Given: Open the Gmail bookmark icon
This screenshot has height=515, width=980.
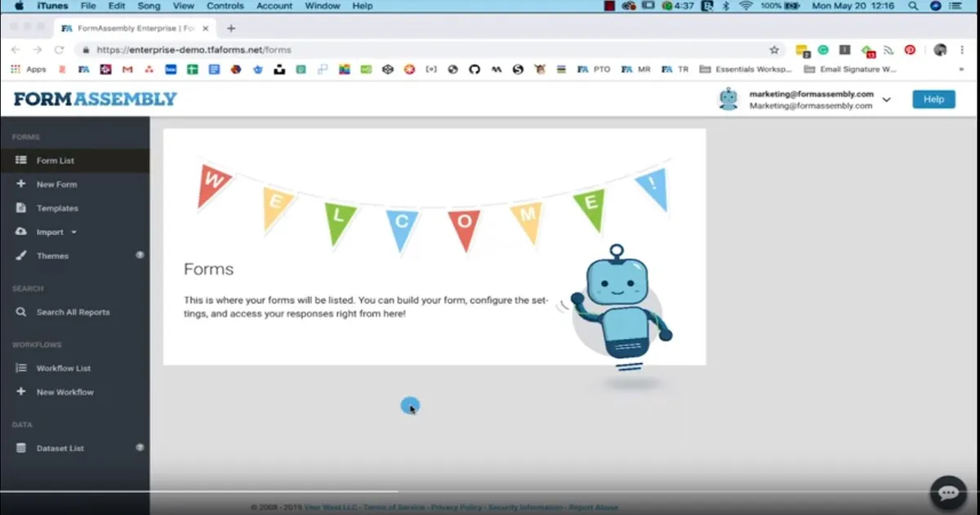Looking at the screenshot, I should (x=127, y=69).
